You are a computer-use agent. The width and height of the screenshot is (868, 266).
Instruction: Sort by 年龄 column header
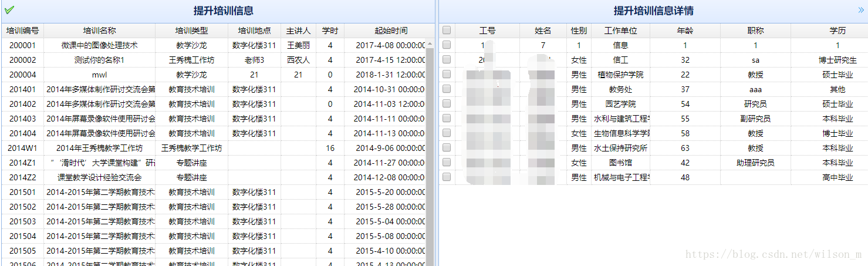[x=685, y=31]
